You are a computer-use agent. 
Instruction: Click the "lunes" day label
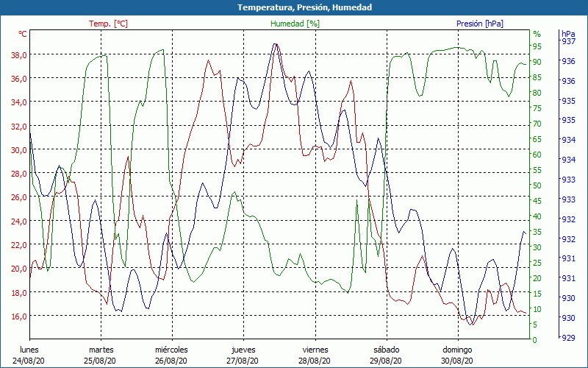29,350
